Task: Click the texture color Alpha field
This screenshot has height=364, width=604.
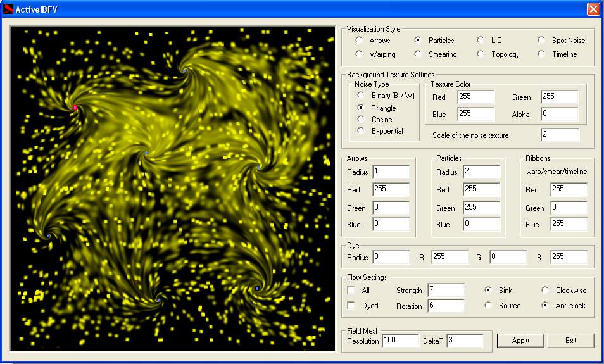Action: (559, 114)
